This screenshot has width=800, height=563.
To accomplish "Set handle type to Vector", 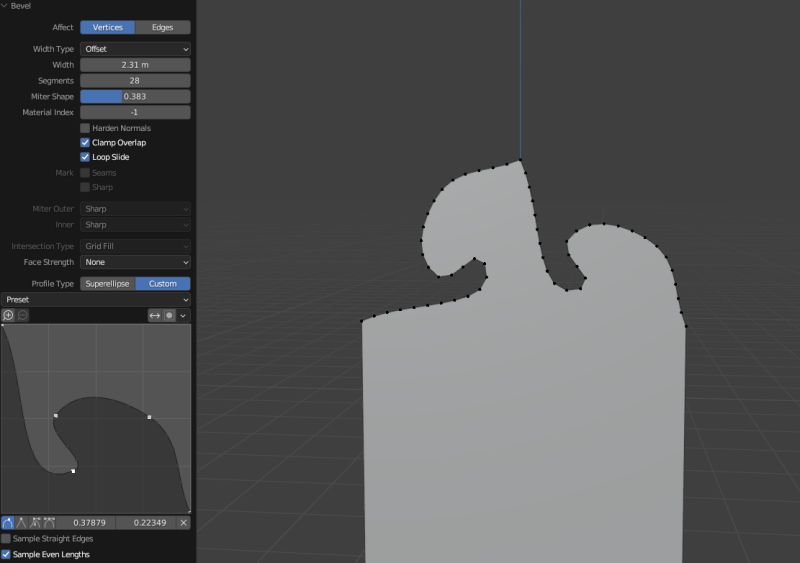I will click(x=21, y=523).
